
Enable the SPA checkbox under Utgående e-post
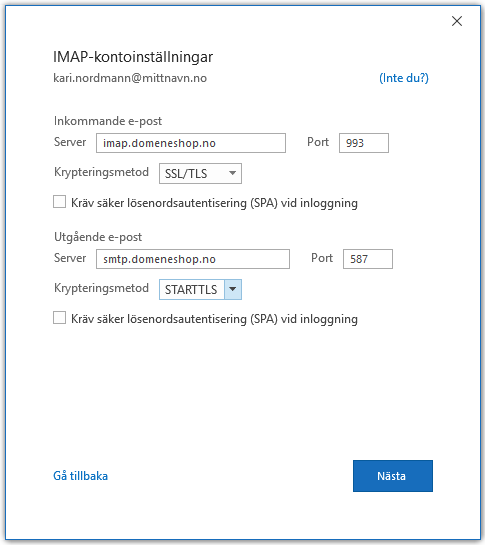[x=59, y=318]
